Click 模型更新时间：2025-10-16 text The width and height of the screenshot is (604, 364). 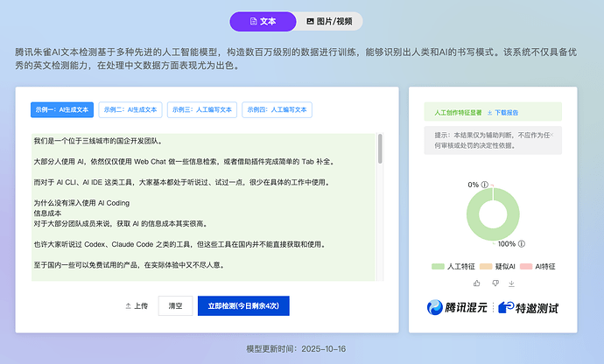click(x=296, y=349)
